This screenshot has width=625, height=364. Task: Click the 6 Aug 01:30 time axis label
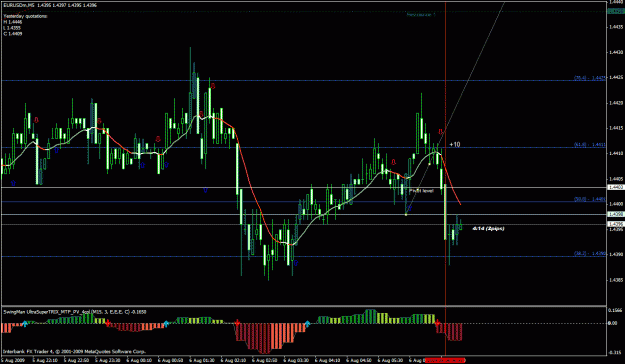pos(202,360)
